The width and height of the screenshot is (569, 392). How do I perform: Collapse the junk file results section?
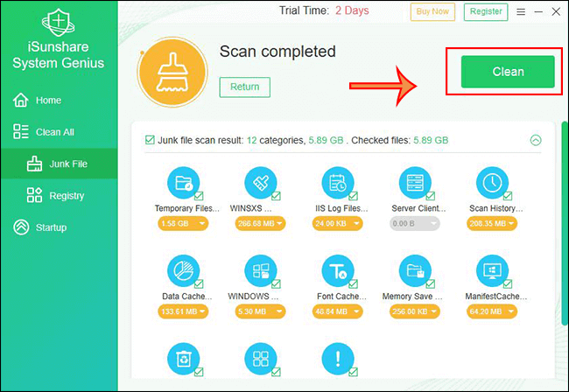point(536,140)
